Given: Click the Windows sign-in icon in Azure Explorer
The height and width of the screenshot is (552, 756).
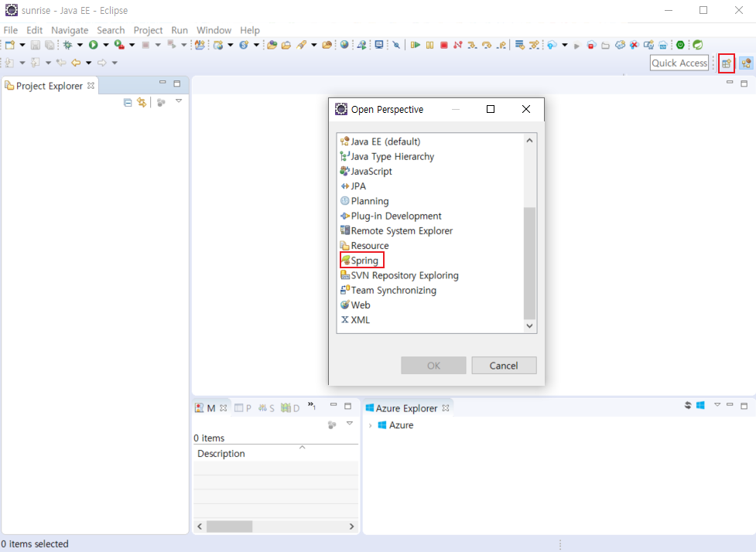Looking at the screenshot, I should tap(700, 405).
